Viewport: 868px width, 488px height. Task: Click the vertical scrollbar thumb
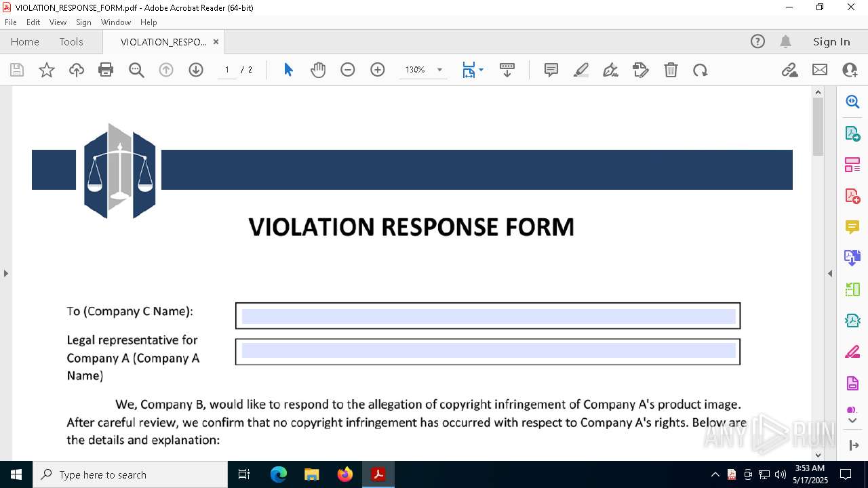(818, 127)
